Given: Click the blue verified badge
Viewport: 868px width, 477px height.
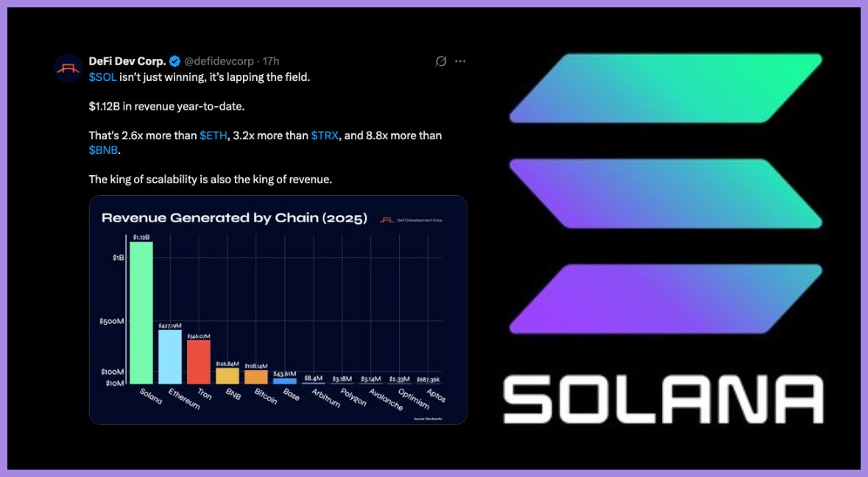Looking at the screenshot, I should click(x=175, y=61).
